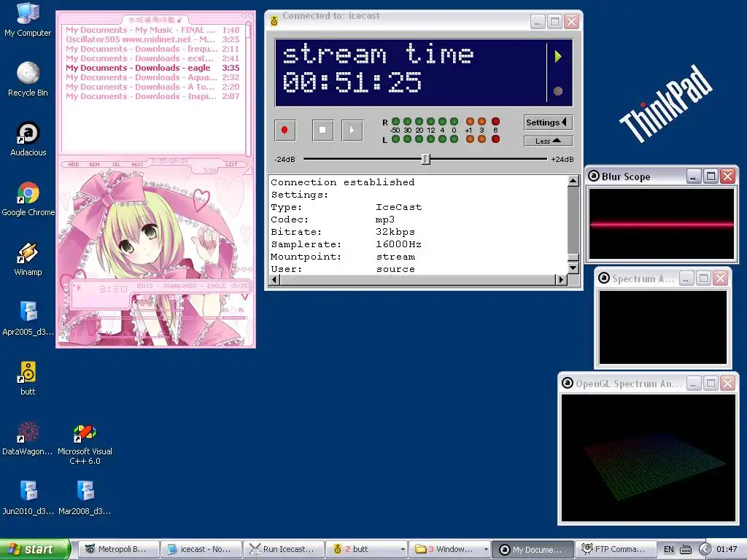Switch to the Metropoli B... taskbar window
This screenshot has width=747, height=560.
[118, 549]
